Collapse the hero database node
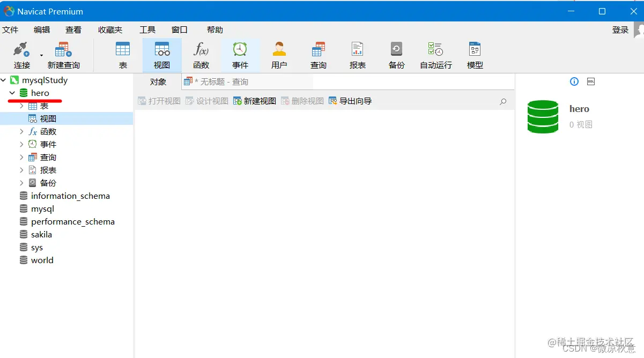The height and width of the screenshot is (358, 644). (x=12, y=93)
